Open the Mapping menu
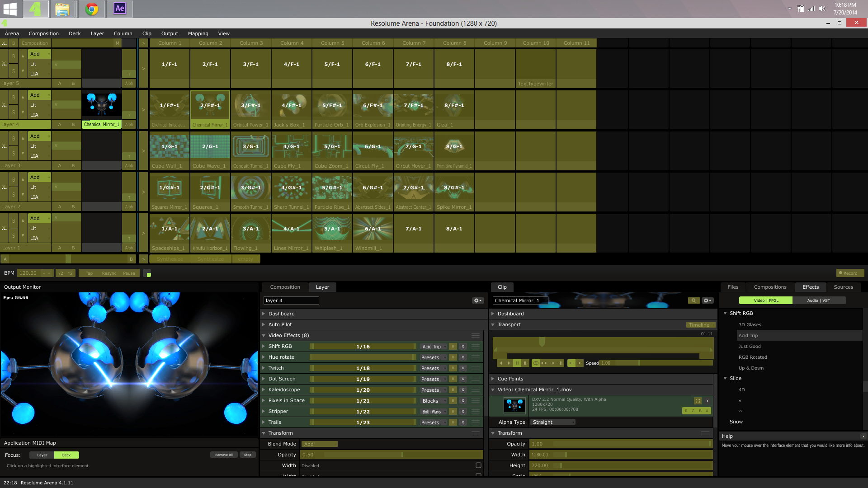The image size is (868, 488). (198, 33)
